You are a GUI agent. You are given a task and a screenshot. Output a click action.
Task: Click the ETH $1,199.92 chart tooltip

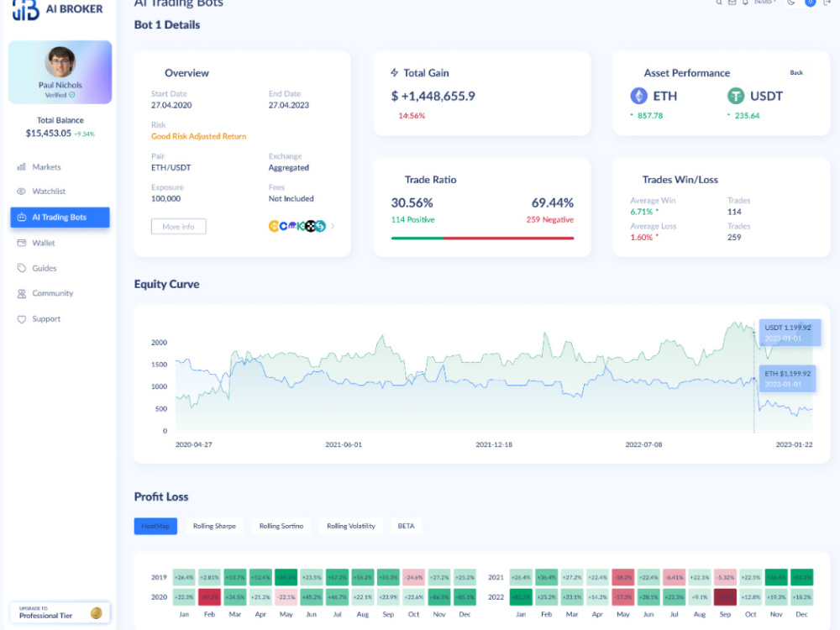point(787,379)
